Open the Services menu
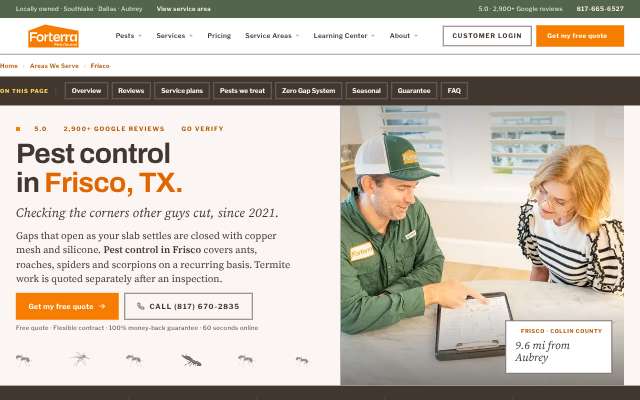The height and width of the screenshot is (400, 640). [171, 36]
